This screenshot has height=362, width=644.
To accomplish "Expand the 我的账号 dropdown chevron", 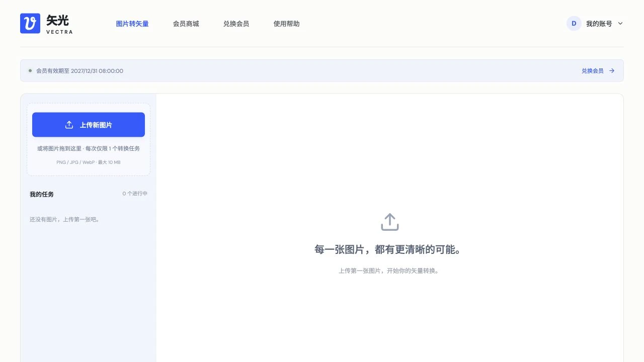I will (620, 24).
